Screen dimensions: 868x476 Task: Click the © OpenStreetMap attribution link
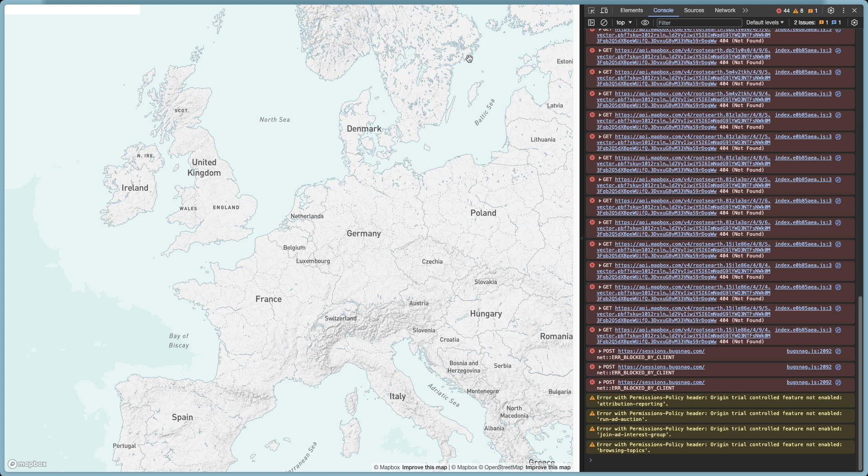[501, 467]
